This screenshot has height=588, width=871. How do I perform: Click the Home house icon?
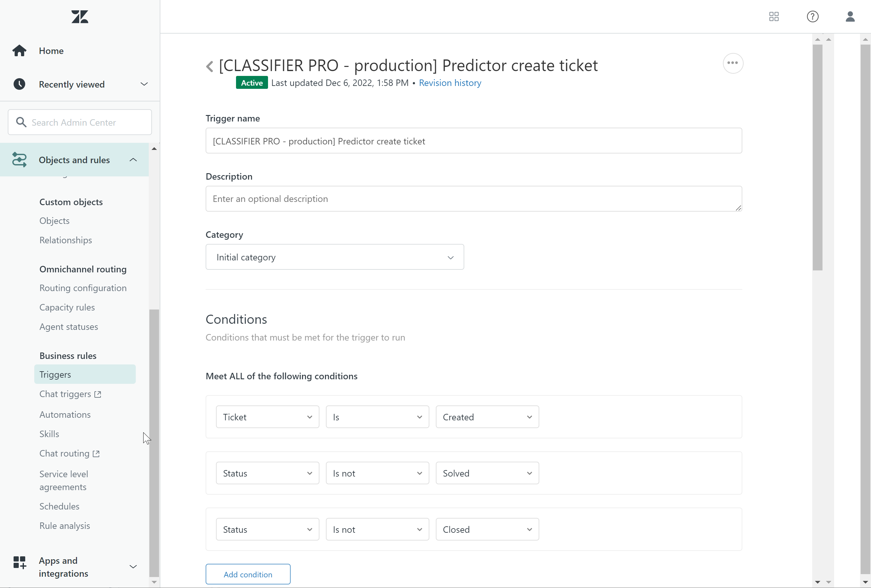click(x=19, y=50)
